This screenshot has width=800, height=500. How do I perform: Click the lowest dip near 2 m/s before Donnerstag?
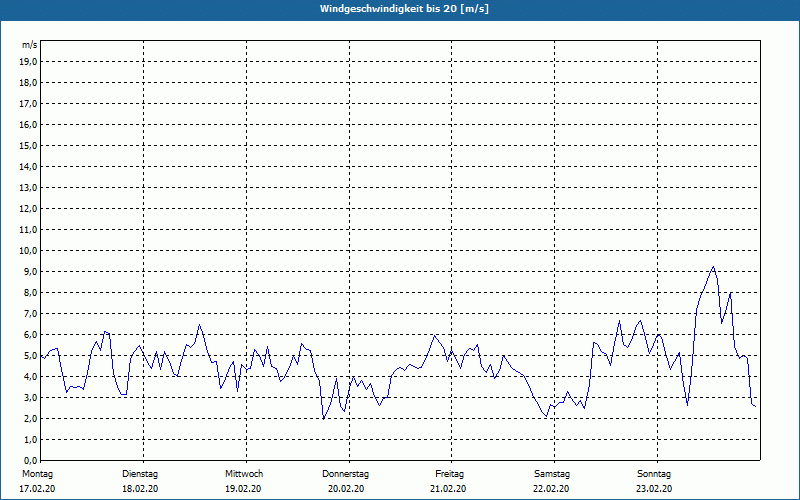323,418
